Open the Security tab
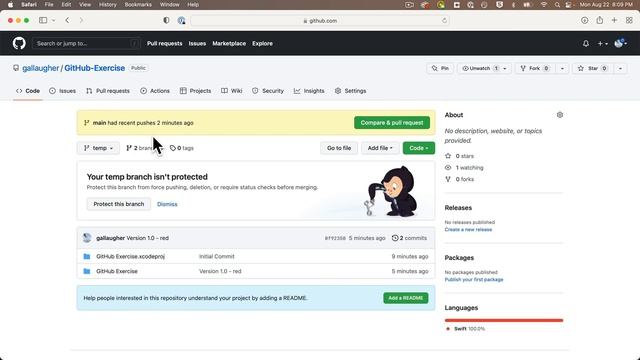 tap(268, 91)
